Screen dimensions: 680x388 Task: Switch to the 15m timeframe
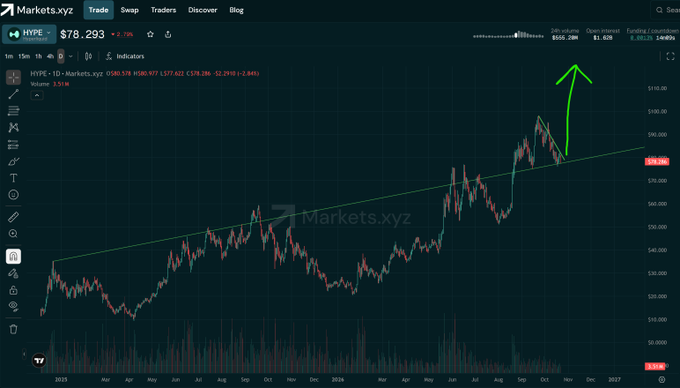click(24, 56)
